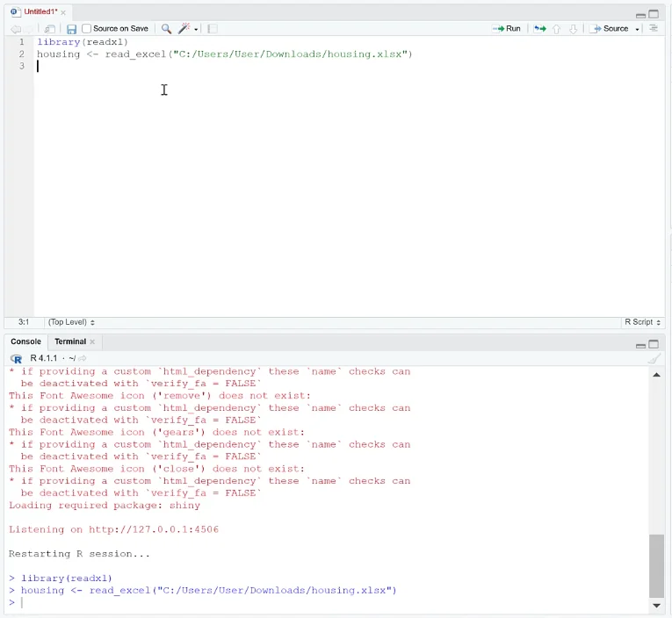Screen dimensions: 672x618
Task: Click the R logo in console
Action: click(17, 358)
